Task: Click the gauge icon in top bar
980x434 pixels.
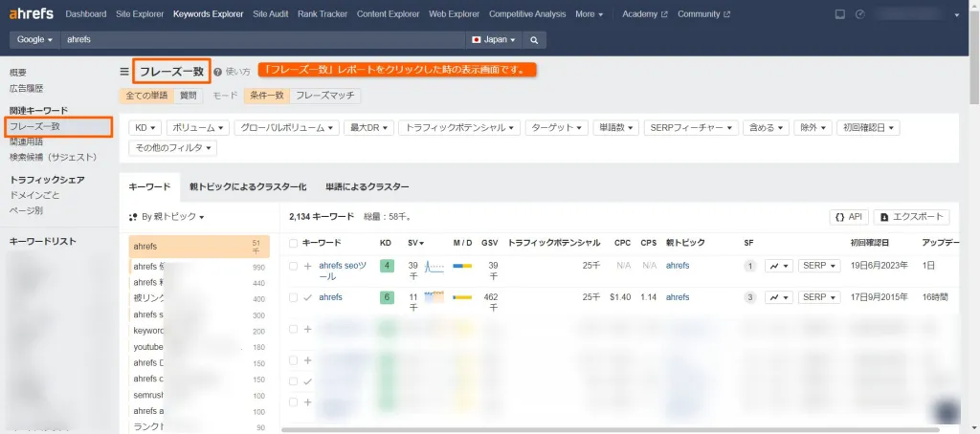Action: (x=860, y=13)
